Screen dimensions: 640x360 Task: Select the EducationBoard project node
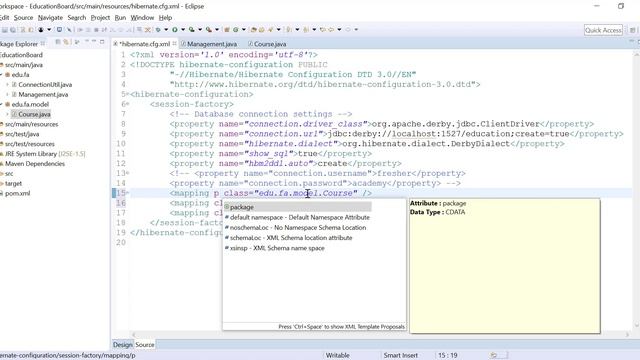(x=21, y=55)
